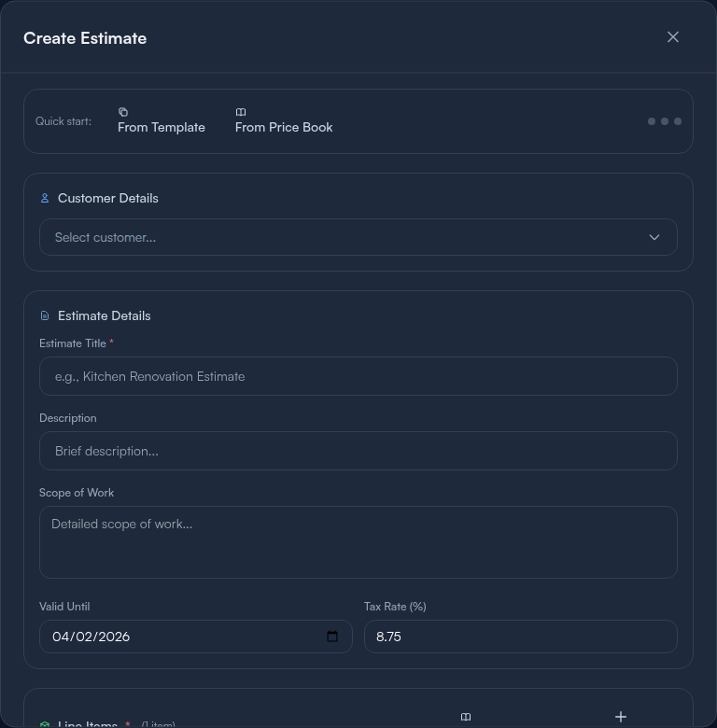The image size is (717, 728).
Task: Click the Create Estimate dialog title
Action: [85, 38]
